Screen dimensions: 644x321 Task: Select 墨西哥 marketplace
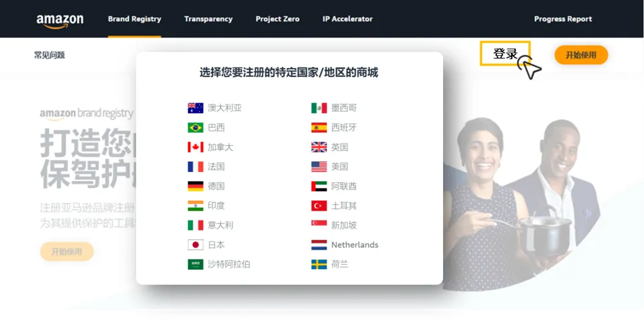tap(344, 108)
